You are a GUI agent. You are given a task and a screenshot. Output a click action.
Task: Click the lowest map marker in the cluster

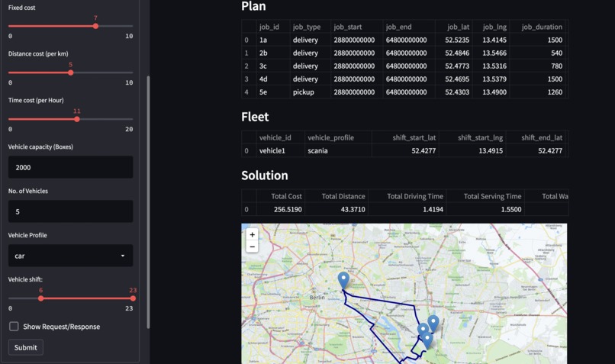pos(427,340)
